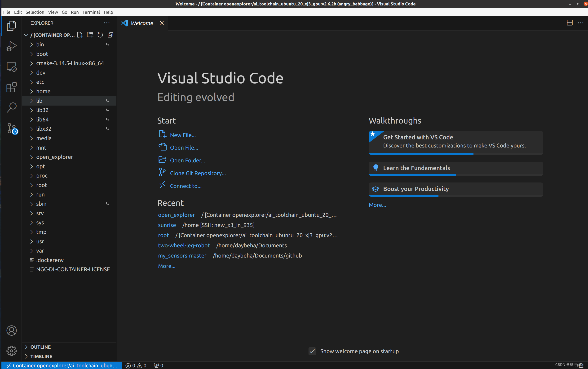Image resolution: width=588 pixels, height=369 pixels.
Task: Open recent sunrise SSH folder
Action: (x=167, y=225)
